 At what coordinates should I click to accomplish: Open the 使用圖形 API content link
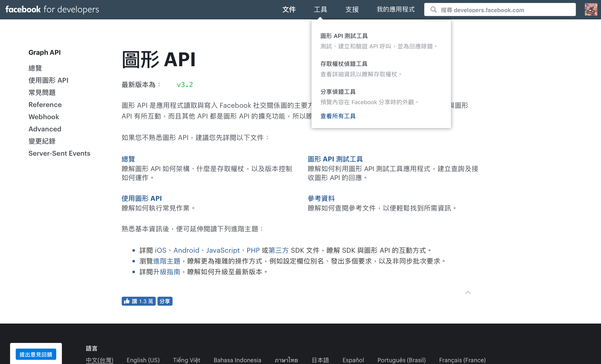pos(142,198)
